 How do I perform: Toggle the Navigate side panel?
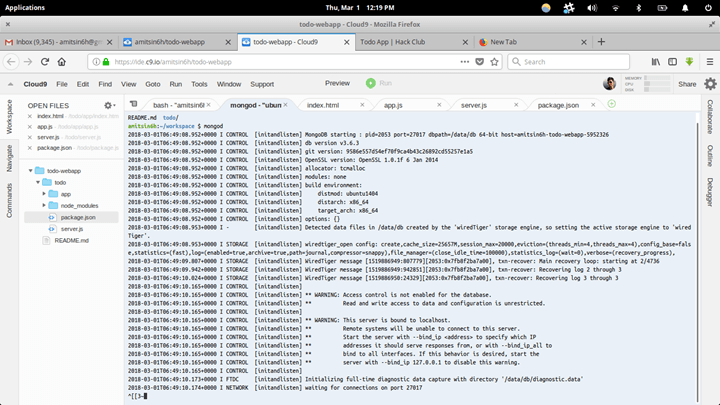9,158
